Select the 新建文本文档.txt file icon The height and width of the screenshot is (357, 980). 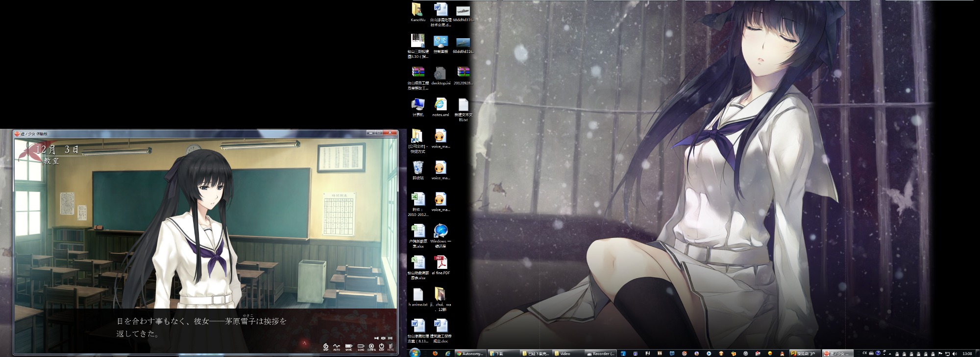464,110
